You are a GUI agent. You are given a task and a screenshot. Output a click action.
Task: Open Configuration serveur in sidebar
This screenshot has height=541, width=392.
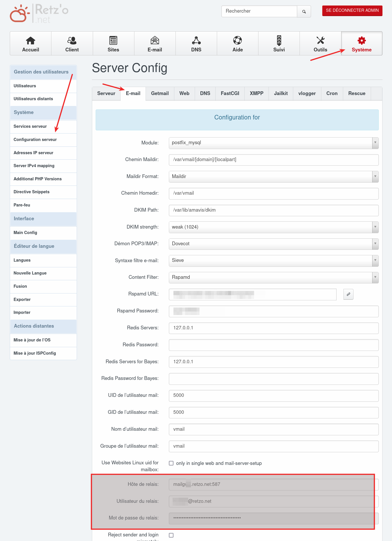(x=43, y=140)
